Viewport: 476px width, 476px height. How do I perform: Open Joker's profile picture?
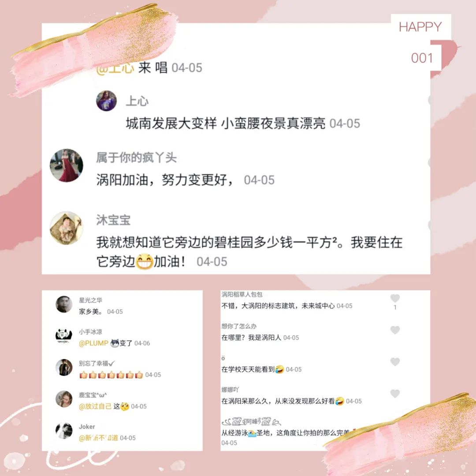(64, 431)
